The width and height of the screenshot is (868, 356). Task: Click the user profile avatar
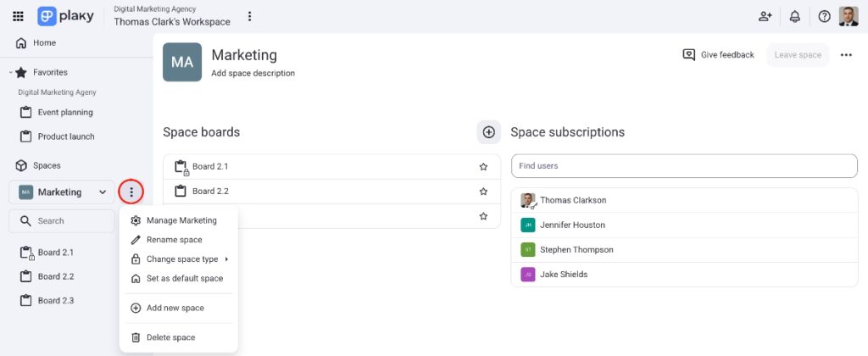(x=849, y=16)
